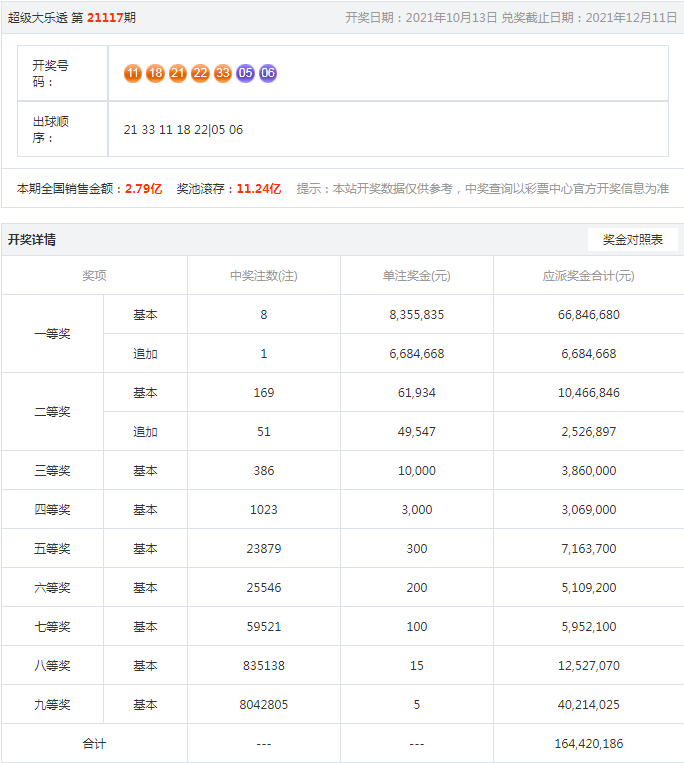
Task: Click ninth prize count 8042805
Action: (x=264, y=704)
